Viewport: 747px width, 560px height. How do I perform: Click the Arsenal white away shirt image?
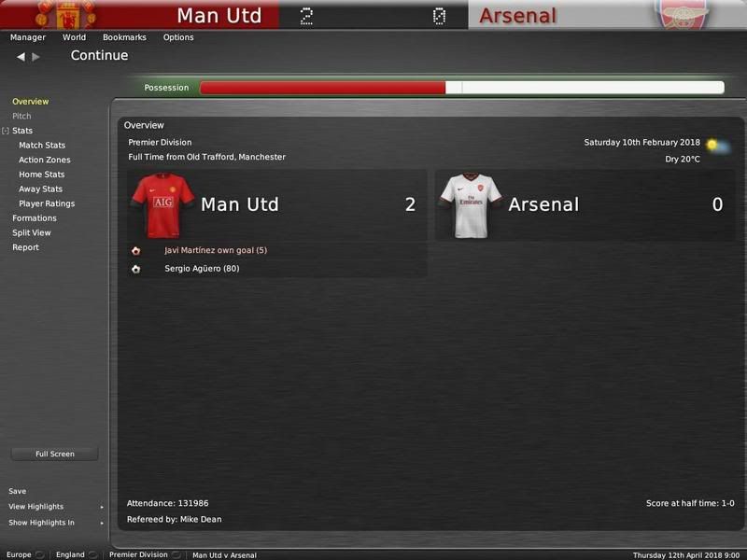pyautogui.click(x=471, y=205)
